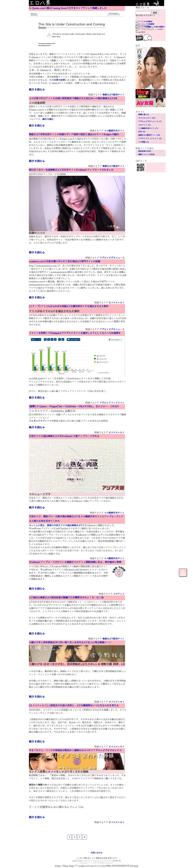
Task: Open the 啓蒙の書 (3) category
Action: (x=143, y=115)
